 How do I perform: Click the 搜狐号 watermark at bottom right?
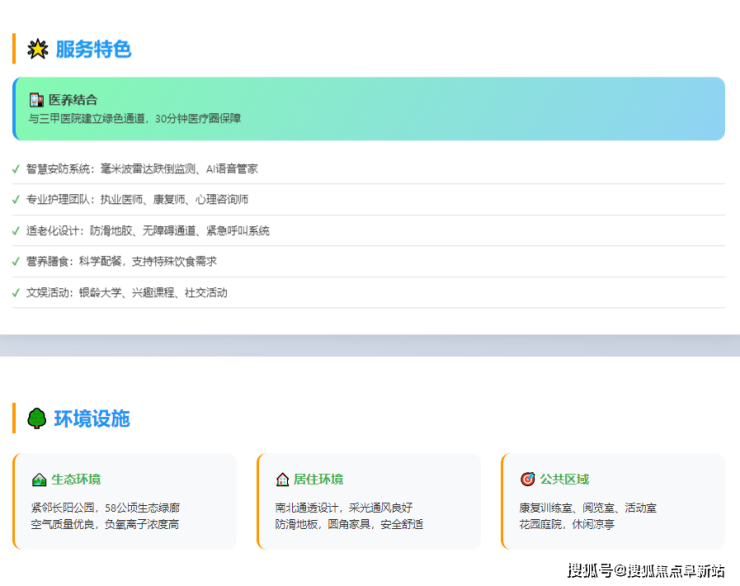coord(646,571)
